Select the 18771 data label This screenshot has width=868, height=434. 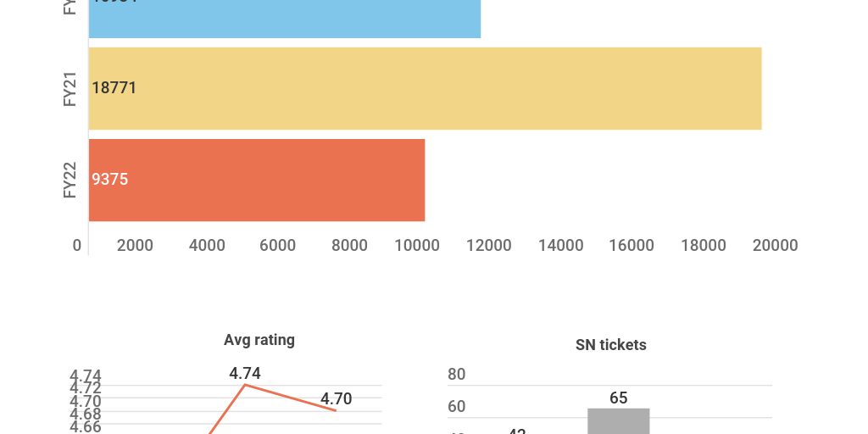click(x=114, y=88)
